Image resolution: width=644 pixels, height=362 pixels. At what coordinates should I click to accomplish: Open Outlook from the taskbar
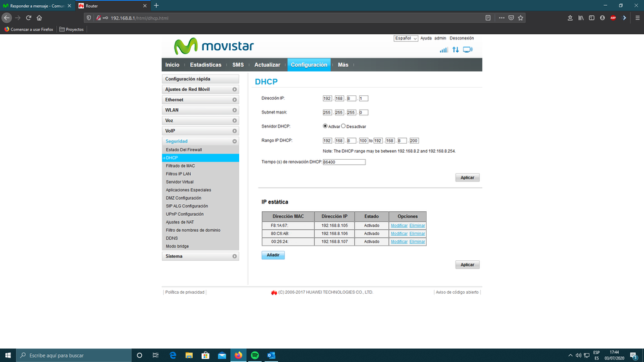[271, 356]
